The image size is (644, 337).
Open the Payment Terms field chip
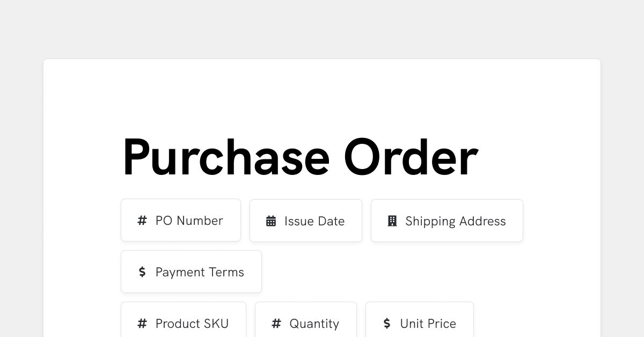click(191, 272)
